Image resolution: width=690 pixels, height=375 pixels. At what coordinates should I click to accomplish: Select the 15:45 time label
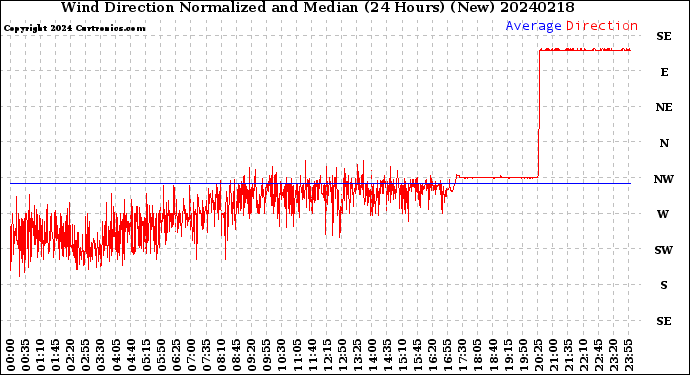coord(418,355)
